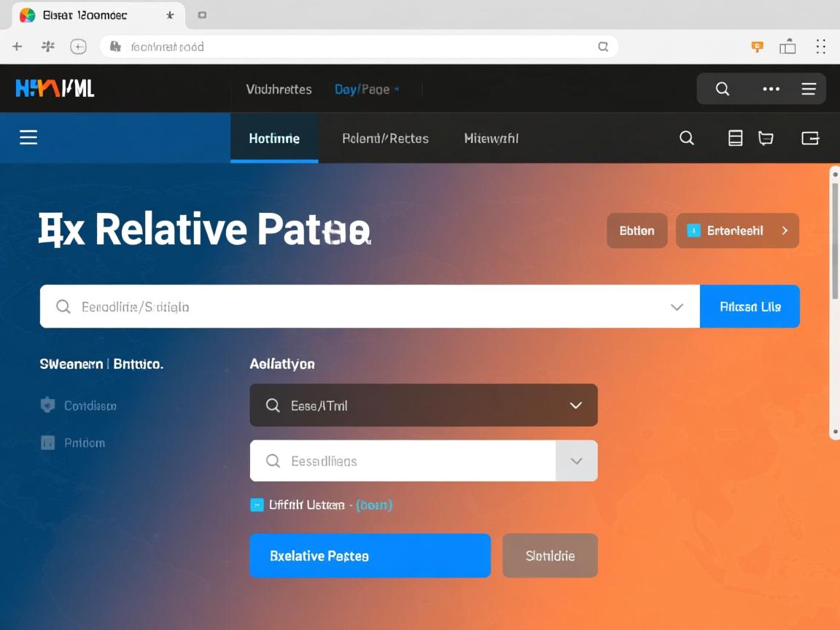Click the Slohldrie button
The image size is (840, 630).
[550, 556]
